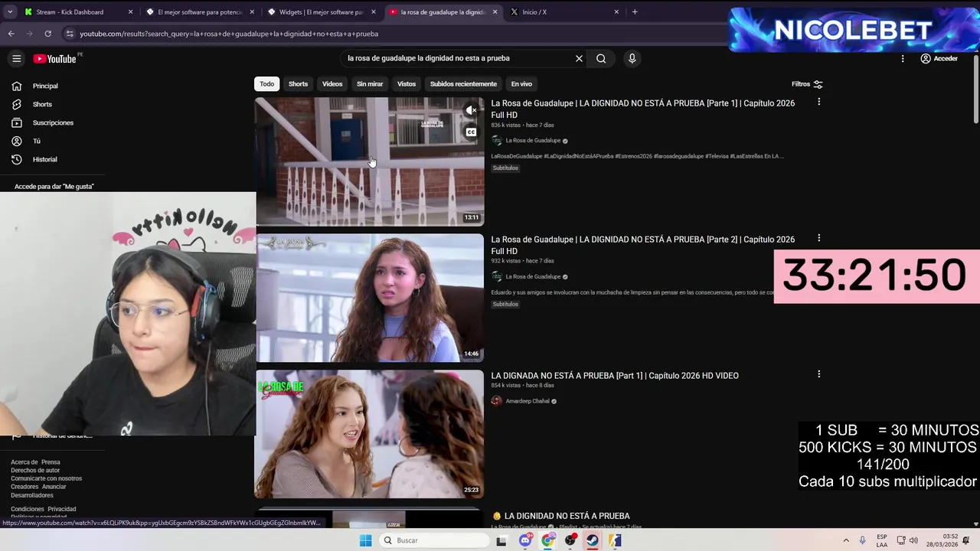Visit La Rosa de Guadalupe channel under Parte 1
The height and width of the screenshot is (551, 980).
(533, 141)
